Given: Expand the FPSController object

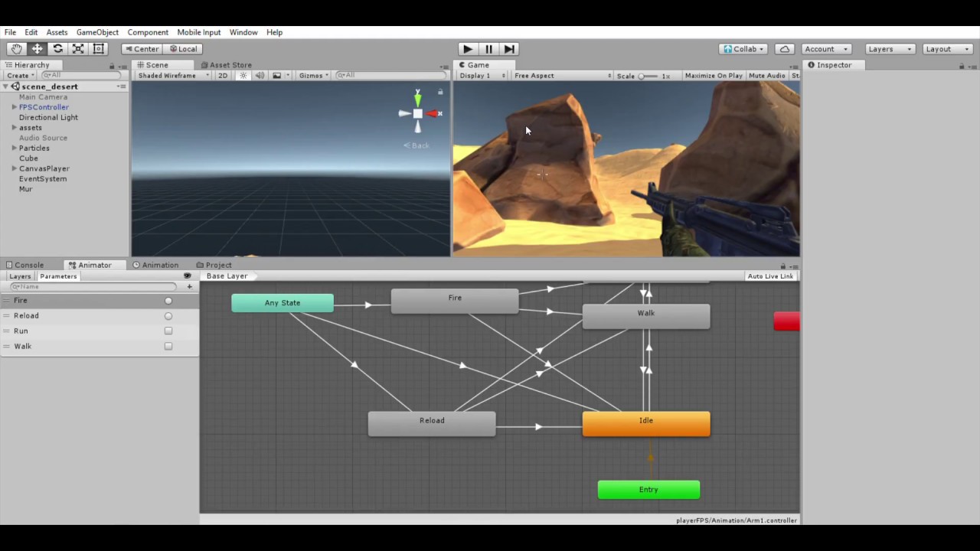Looking at the screenshot, I should [x=14, y=107].
